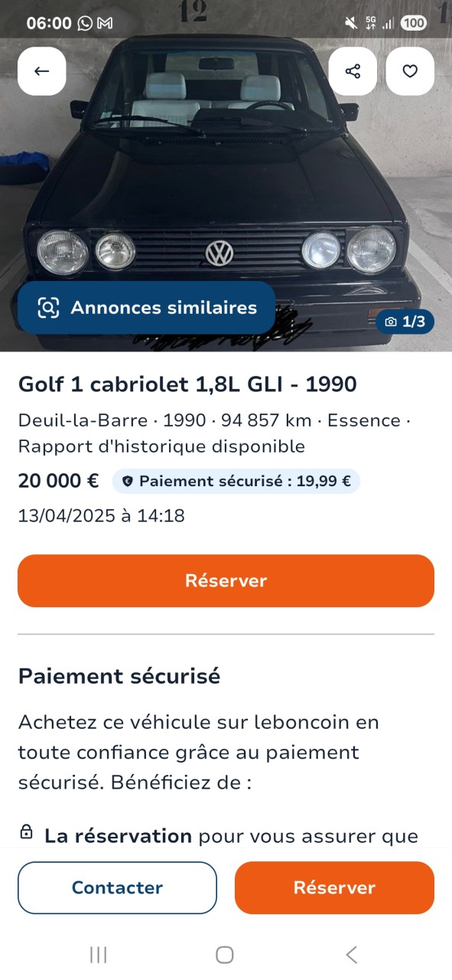Tap the Gmail notification status icon
This screenshot has height=980, width=452.
[105, 23]
